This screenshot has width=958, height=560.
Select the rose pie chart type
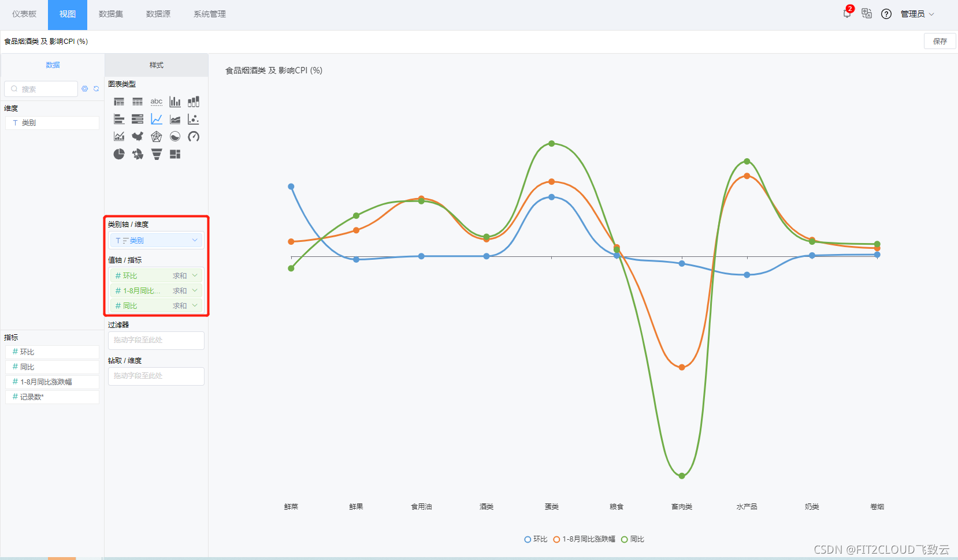(x=138, y=154)
